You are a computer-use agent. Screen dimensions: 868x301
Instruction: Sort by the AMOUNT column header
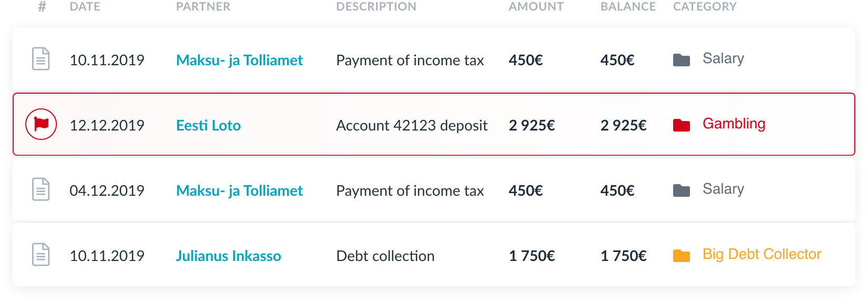tap(536, 6)
